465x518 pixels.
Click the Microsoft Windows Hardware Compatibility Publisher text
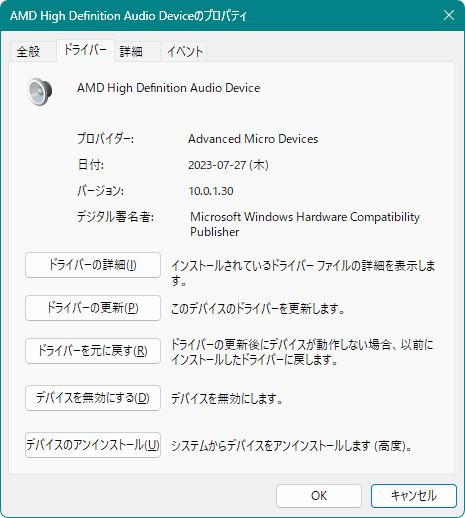(305, 224)
